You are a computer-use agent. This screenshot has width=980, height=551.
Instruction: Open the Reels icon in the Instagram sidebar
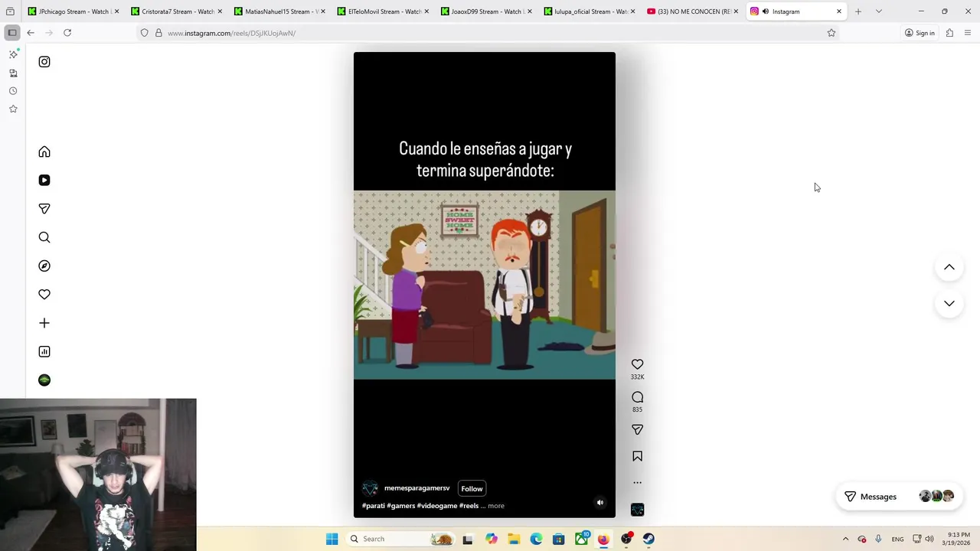pyautogui.click(x=44, y=181)
